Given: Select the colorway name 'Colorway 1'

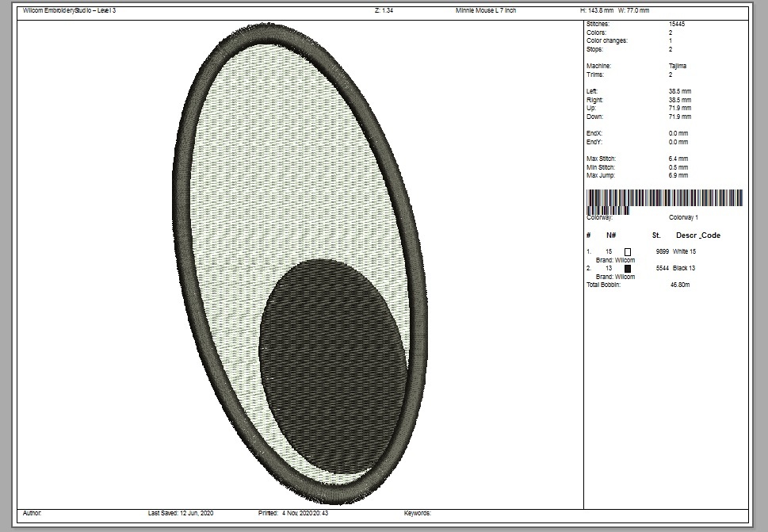Looking at the screenshot, I should [x=684, y=217].
